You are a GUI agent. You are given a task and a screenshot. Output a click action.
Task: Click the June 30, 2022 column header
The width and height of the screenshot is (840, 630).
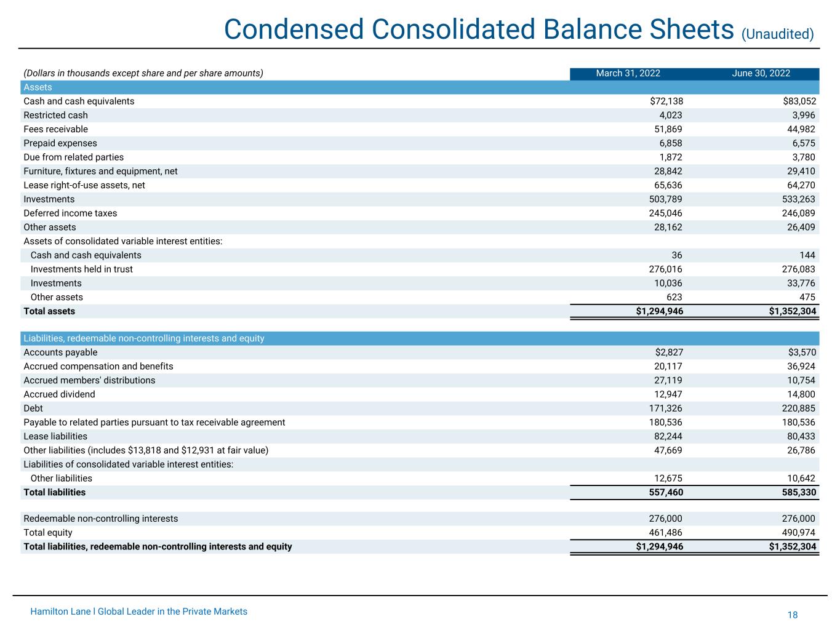[761, 74]
